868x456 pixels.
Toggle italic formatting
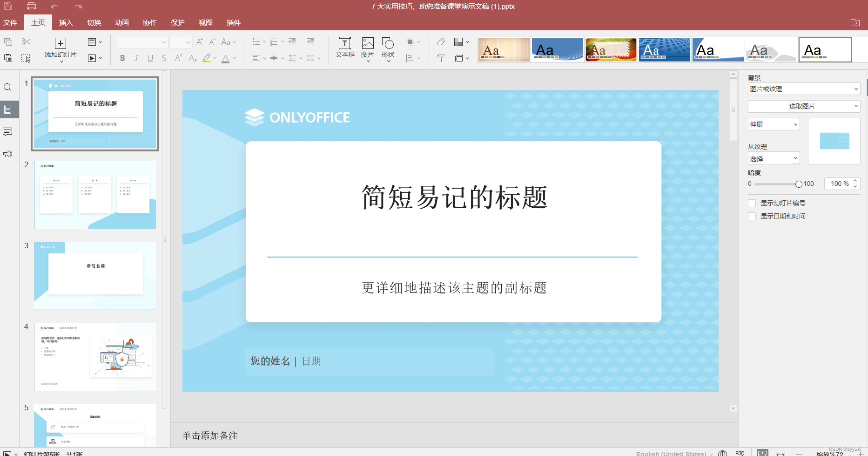(x=136, y=58)
